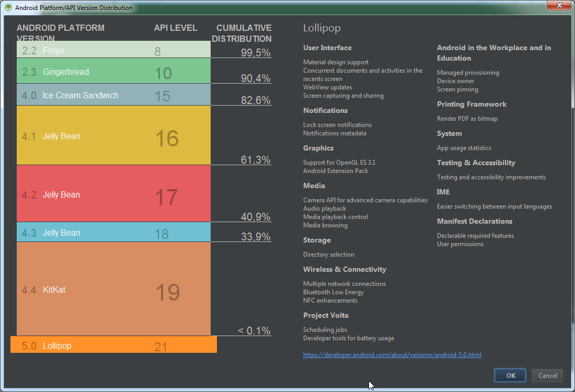Click the Printing Framework heading
The height and width of the screenshot is (392, 575).
471,104
